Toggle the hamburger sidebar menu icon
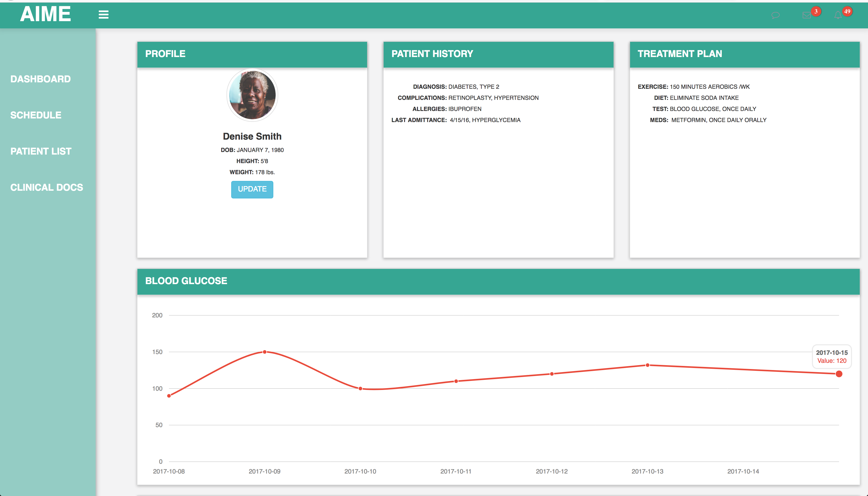868x496 pixels. click(103, 15)
